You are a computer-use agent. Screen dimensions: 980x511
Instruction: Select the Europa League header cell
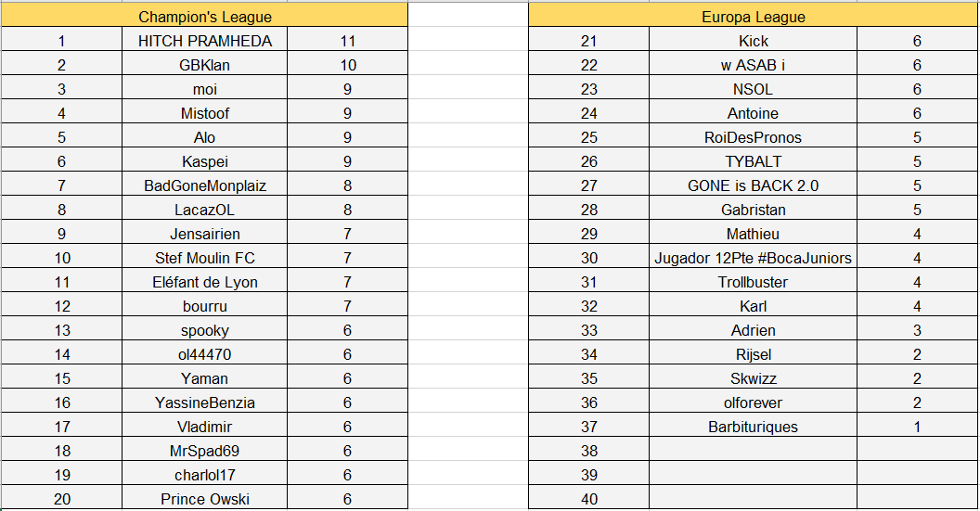pos(753,17)
